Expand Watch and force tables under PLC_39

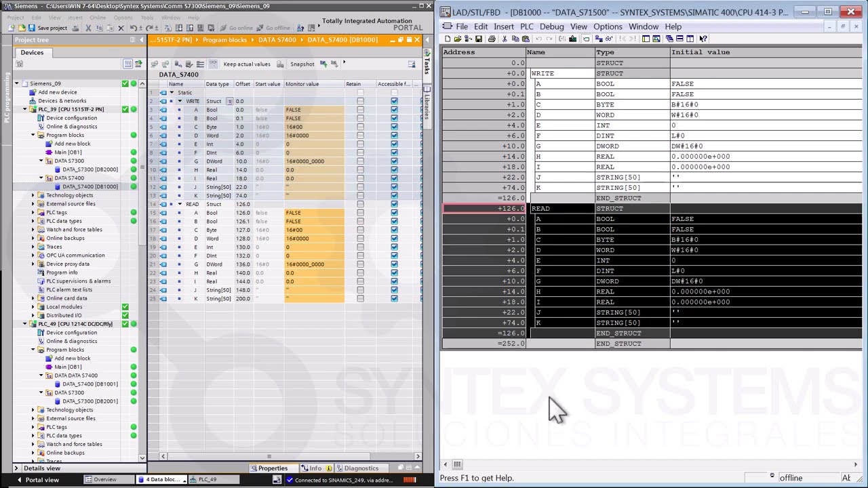(33, 229)
